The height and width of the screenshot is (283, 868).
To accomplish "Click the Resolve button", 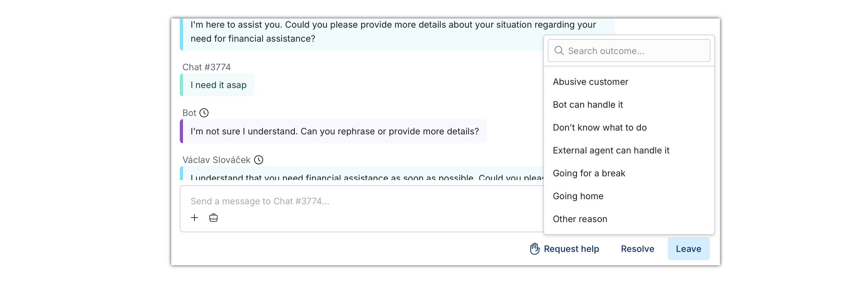I will click(x=638, y=249).
